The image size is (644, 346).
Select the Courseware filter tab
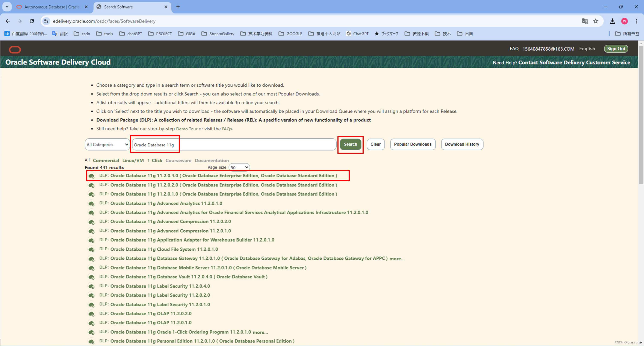click(178, 160)
